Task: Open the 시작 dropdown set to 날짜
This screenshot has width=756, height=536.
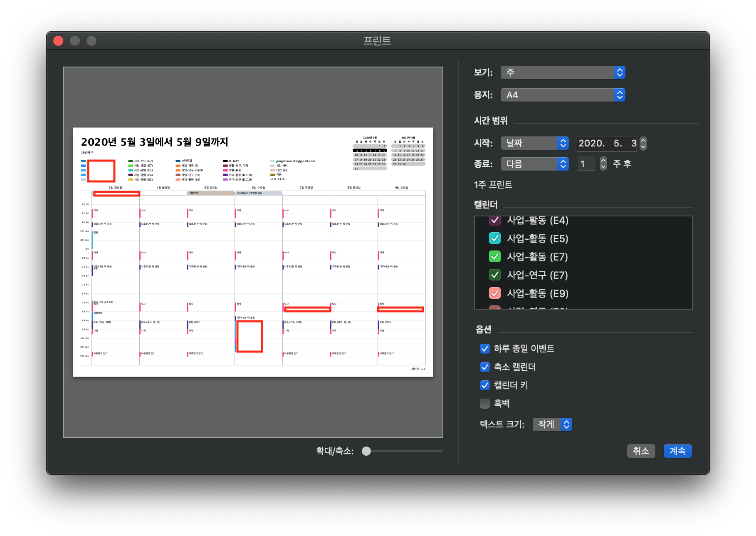Action: tap(534, 143)
